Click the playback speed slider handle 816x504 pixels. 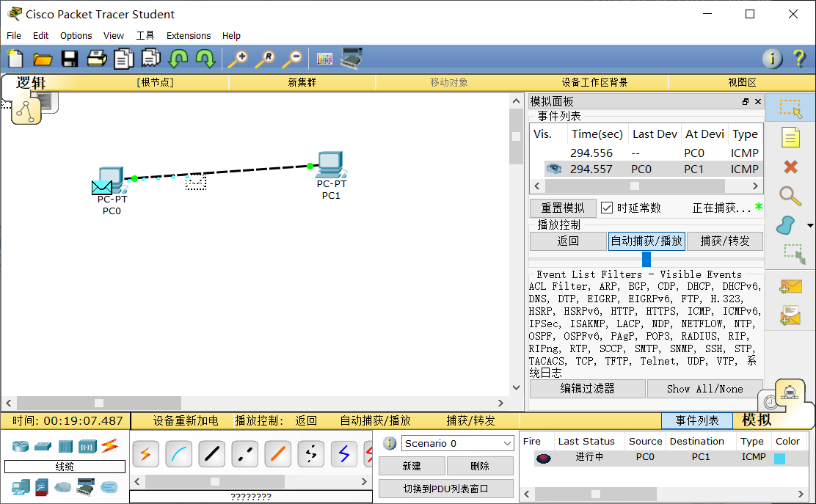[x=646, y=259]
